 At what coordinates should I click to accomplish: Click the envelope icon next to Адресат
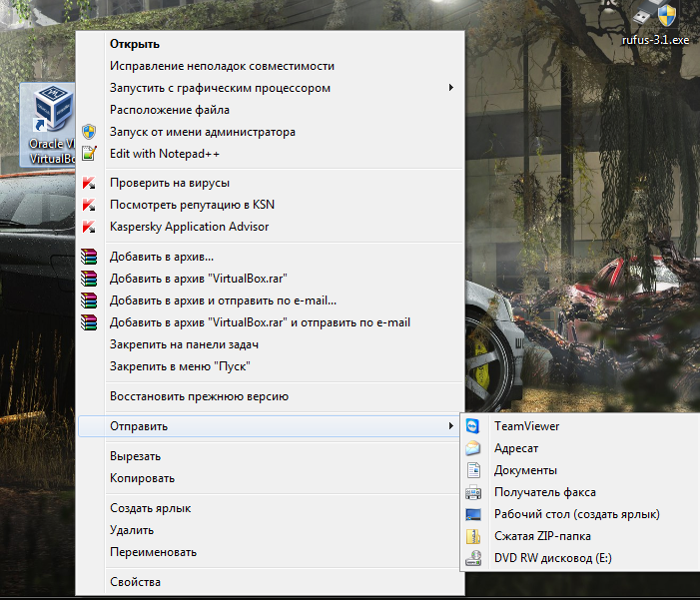tap(472, 448)
